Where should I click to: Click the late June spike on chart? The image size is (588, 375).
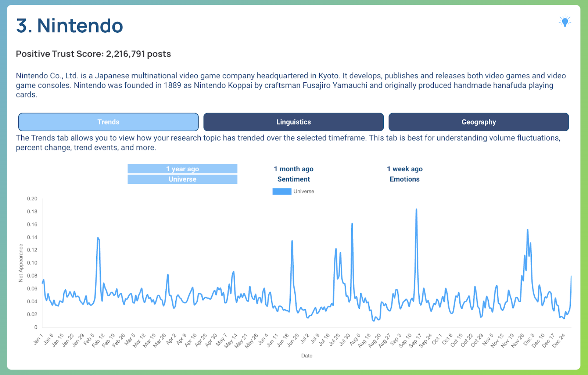(x=292, y=241)
